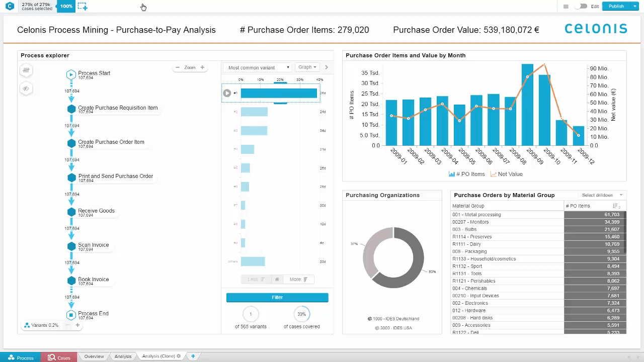Expand the Graph dropdown
This screenshot has width=644, height=362.
[x=307, y=67]
